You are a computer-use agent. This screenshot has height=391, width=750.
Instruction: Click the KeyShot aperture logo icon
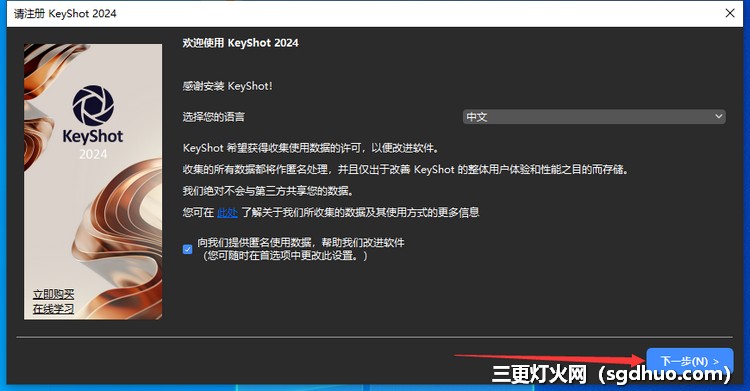click(x=93, y=106)
